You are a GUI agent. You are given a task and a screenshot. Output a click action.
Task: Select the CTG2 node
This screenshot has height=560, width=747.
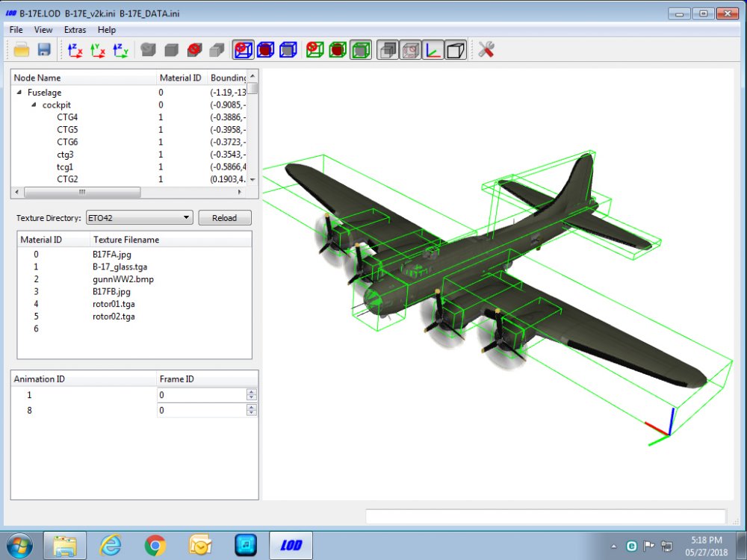coord(67,179)
